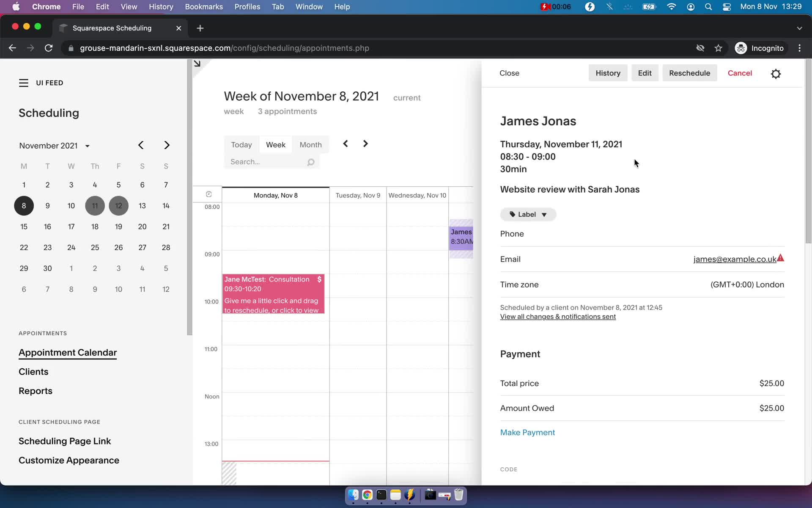The image size is (812, 508).
Task: Open View all changes notifications link
Action: point(557,317)
